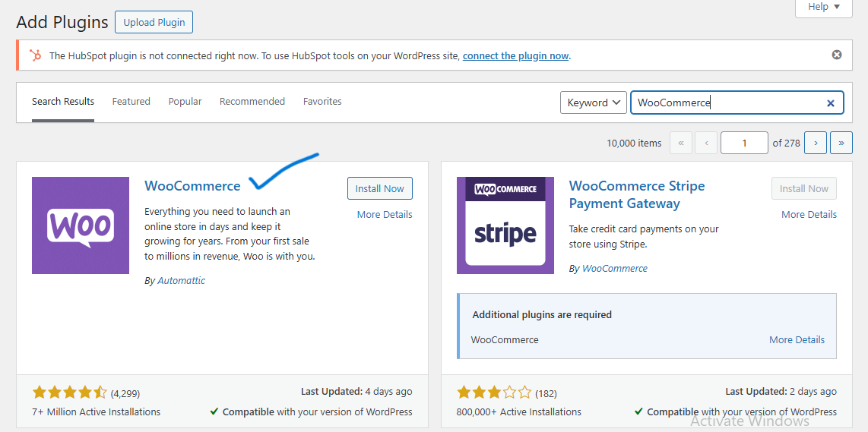Image resolution: width=868 pixels, height=432 pixels.
Task: Click the current page number field
Action: click(745, 143)
